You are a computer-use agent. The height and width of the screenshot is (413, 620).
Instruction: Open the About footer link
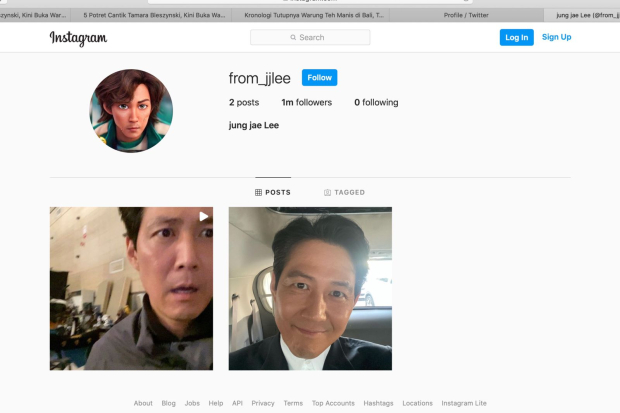pos(143,403)
